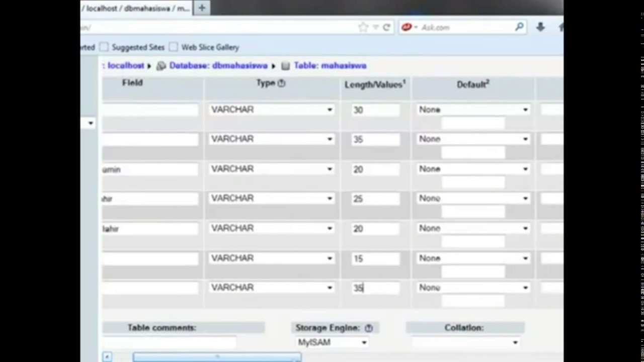Open Database: dbmahasiswa breadcrumb link

coord(218,66)
